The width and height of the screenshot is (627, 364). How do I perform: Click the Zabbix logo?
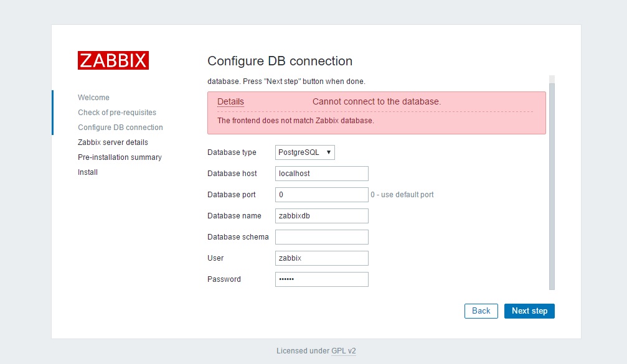[x=113, y=60]
